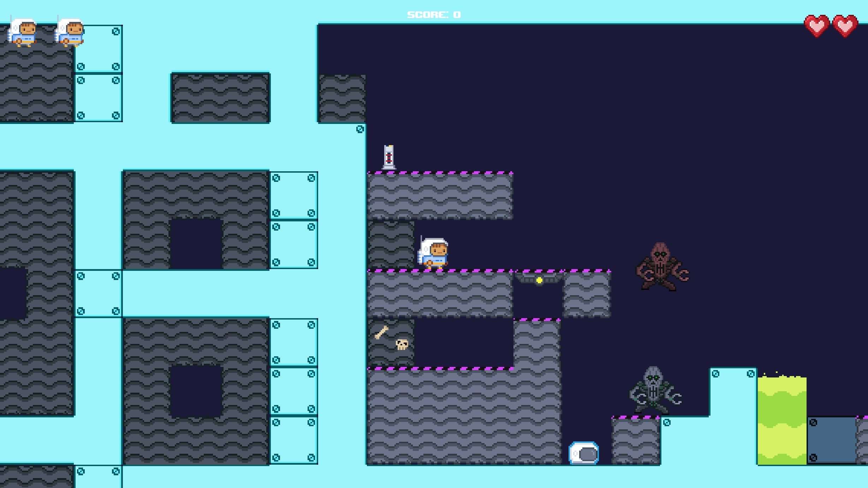Click the checkpoint beacon pillar

(x=389, y=157)
